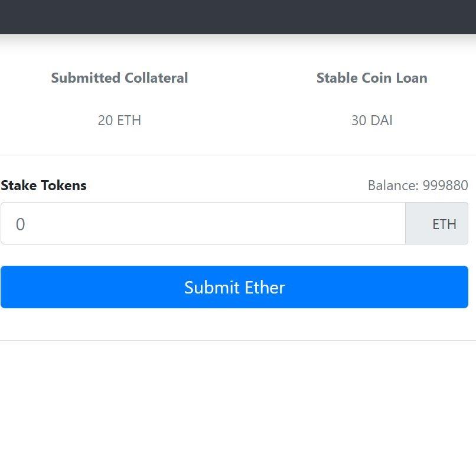The height and width of the screenshot is (476, 476).
Task: Click the number 999880 in the balance
Action: pos(445,185)
